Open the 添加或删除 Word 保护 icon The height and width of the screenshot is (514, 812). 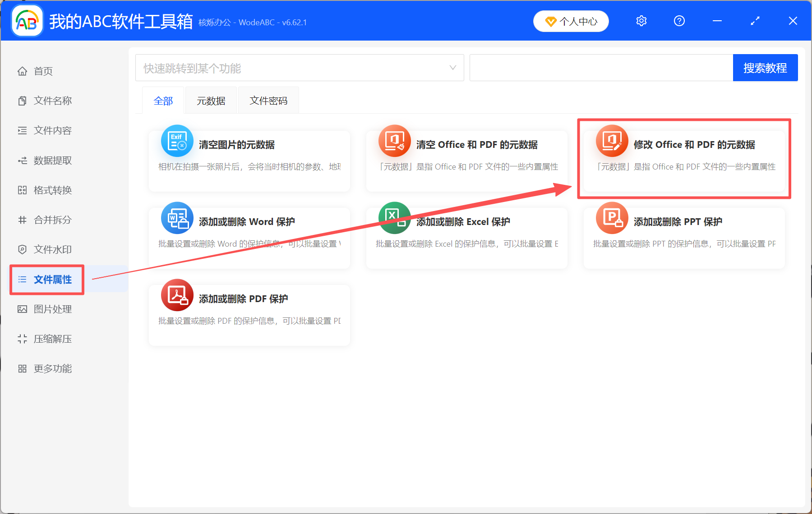click(177, 218)
